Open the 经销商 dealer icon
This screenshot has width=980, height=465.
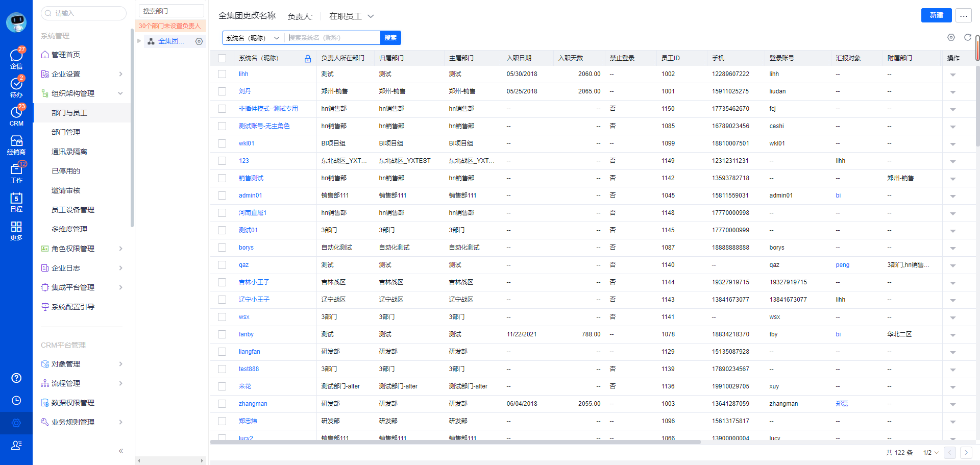click(x=16, y=144)
